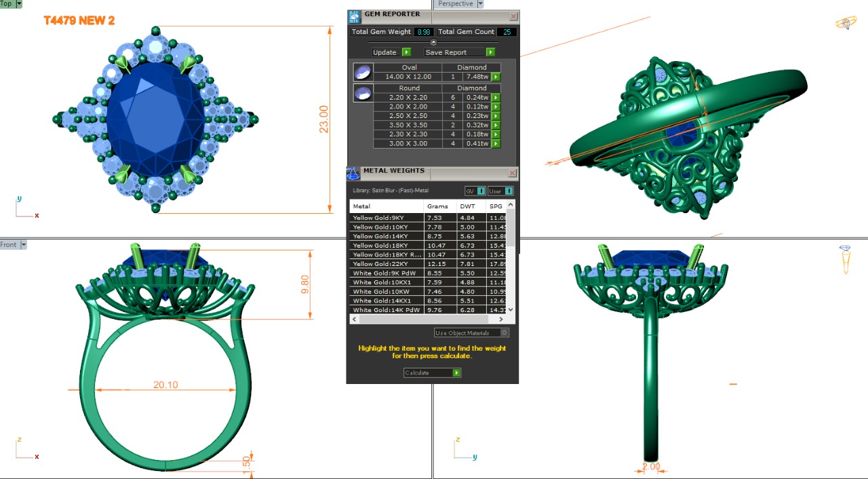Open the Front viewport dropdown menu
The height and width of the screenshot is (479, 868).
[23, 245]
